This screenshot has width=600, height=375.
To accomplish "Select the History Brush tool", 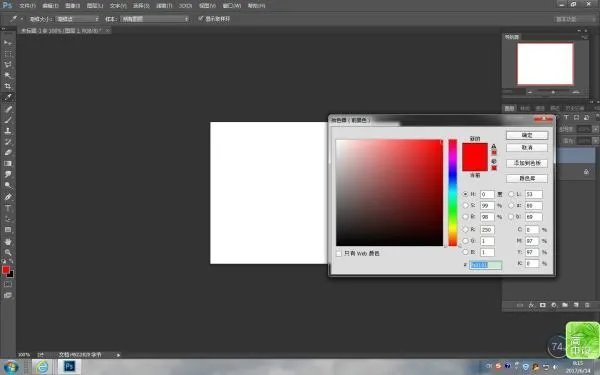I will coord(8,142).
